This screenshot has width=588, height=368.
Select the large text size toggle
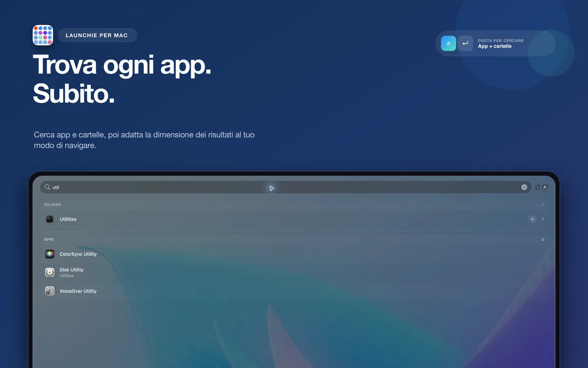544,187
